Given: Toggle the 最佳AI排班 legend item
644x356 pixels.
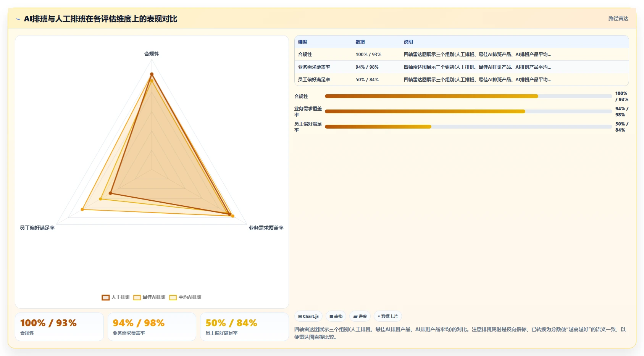Looking at the screenshot, I should [150, 297].
